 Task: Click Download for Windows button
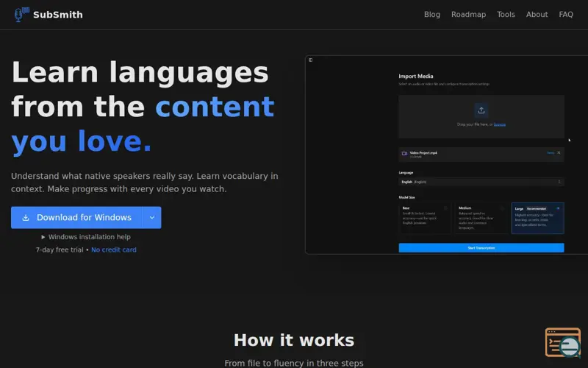click(x=76, y=217)
